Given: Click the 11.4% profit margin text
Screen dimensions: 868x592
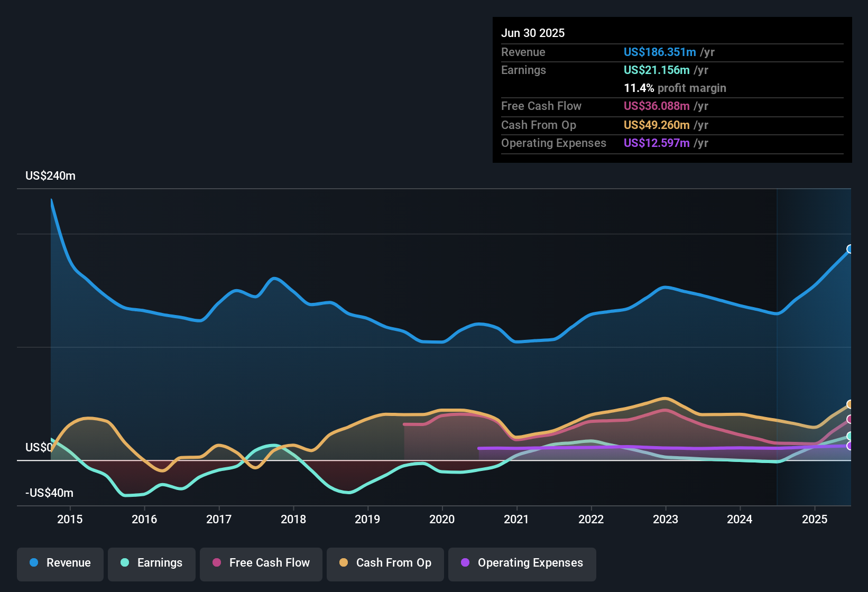Looking at the screenshot, I should tap(675, 88).
